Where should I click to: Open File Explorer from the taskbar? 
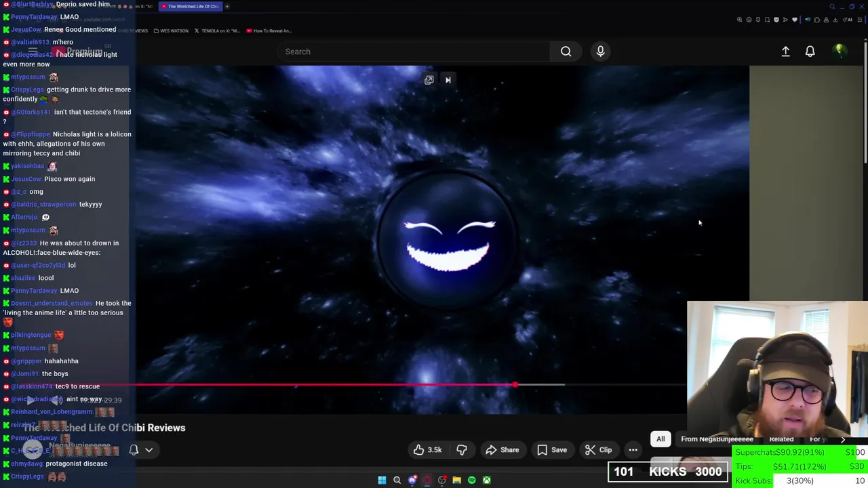click(x=456, y=481)
